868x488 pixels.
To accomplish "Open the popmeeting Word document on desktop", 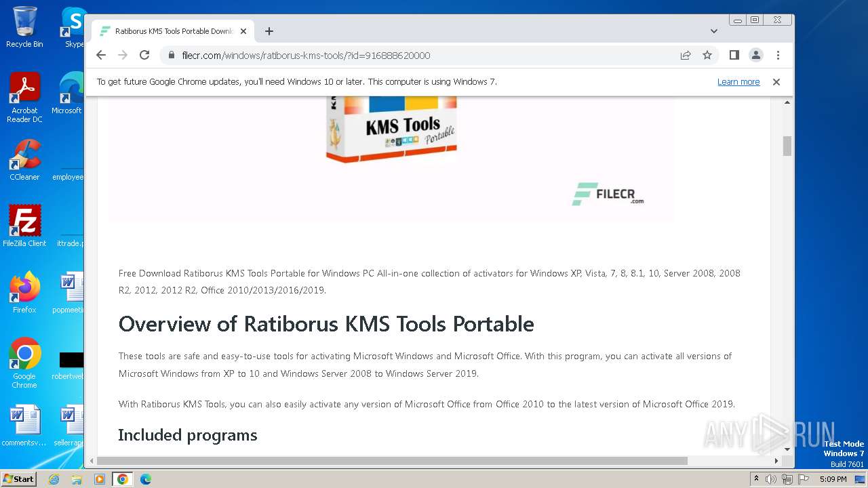I will (68, 292).
